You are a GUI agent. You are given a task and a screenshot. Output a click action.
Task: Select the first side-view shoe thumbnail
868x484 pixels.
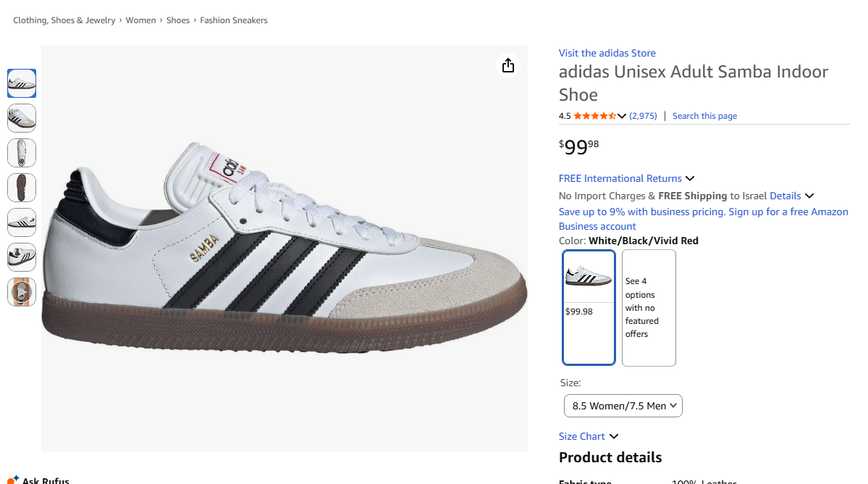[22, 83]
